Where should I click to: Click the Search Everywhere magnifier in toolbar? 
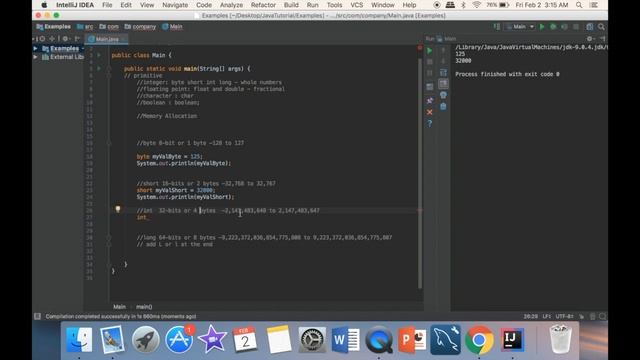coord(601,27)
